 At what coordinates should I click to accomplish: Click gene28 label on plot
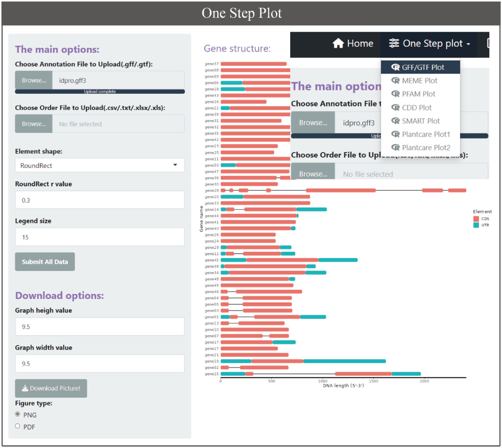coord(212,191)
